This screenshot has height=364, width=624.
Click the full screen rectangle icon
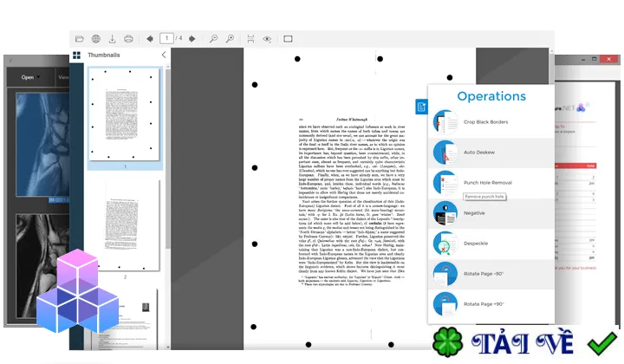[288, 39]
